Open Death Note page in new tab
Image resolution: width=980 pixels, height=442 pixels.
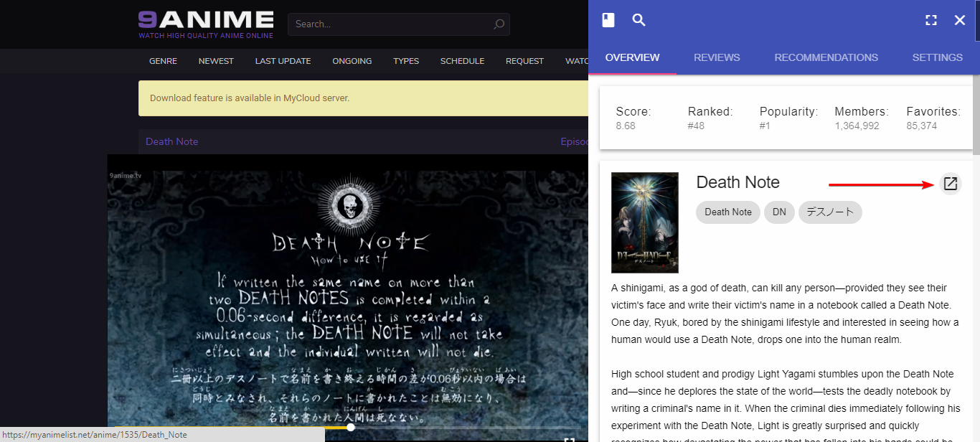point(951,184)
